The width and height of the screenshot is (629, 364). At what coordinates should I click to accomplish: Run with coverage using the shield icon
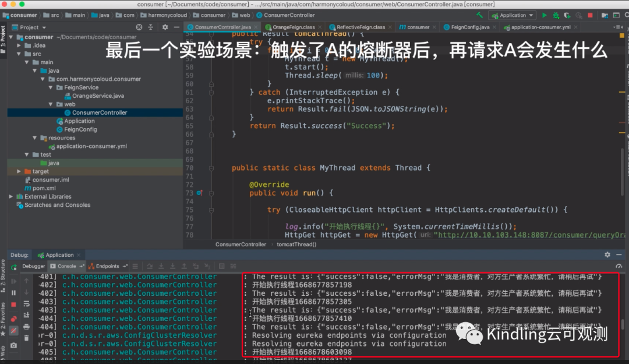click(567, 15)
